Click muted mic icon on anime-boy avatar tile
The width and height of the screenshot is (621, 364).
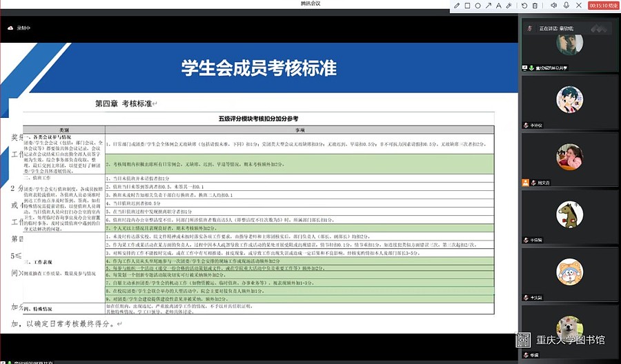tap(526, 125)
